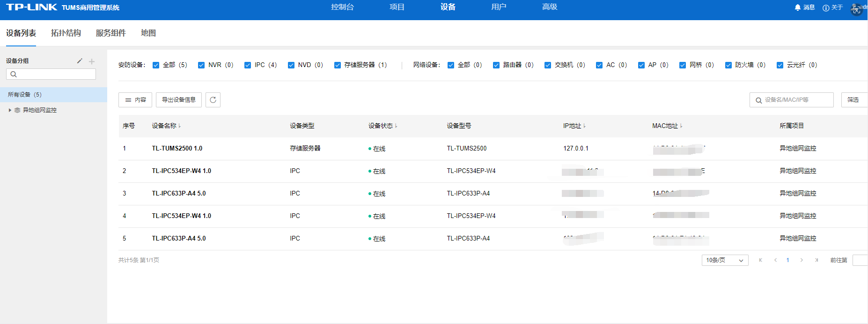Click the 筛选 filter button
Viewport: 868px width, 324px height.
click(x=854, y=100)
